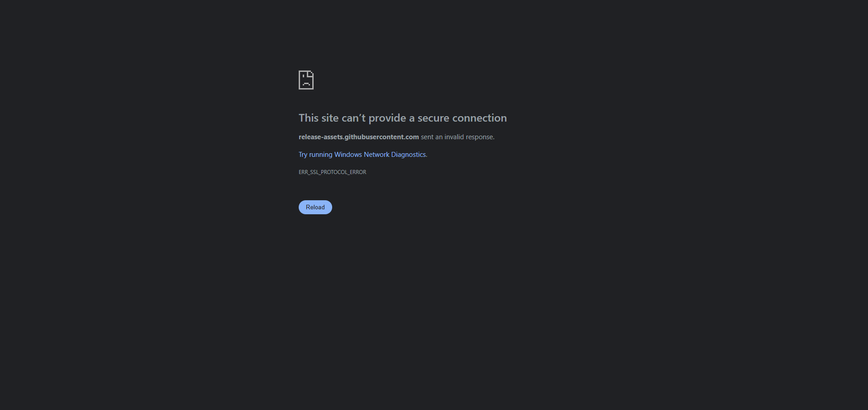Click the 'Try running' link text
This screenshot has width=868, height=410.
click(315, 155)
